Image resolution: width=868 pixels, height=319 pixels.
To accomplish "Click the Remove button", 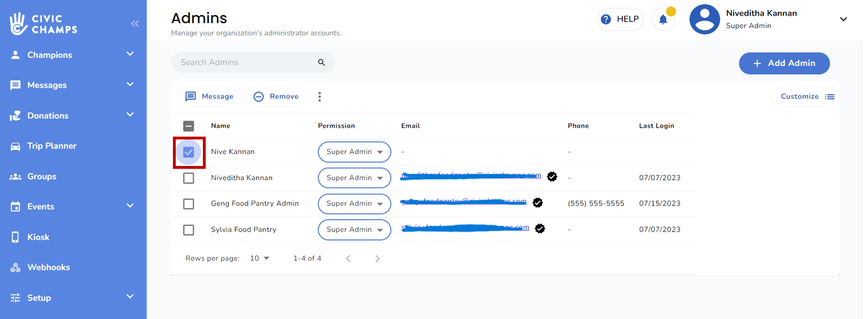I will coord(275,97).
